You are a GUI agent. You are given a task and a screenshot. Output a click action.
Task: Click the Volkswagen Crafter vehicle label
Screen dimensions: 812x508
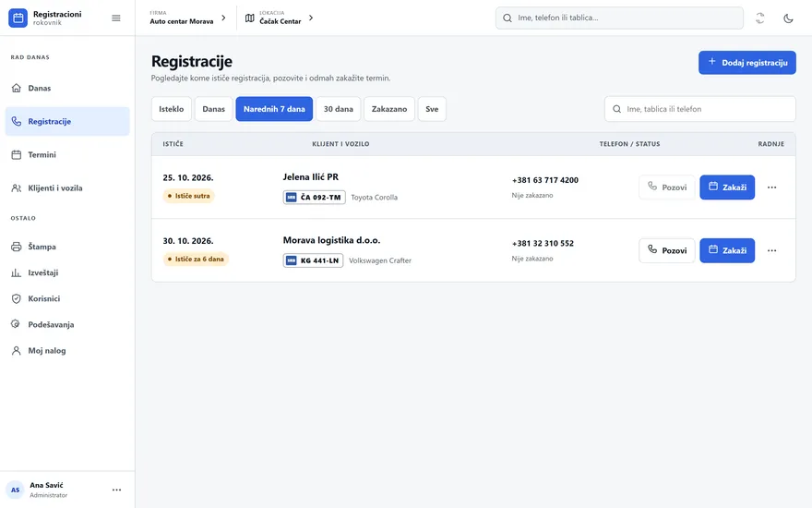[380, 260]
